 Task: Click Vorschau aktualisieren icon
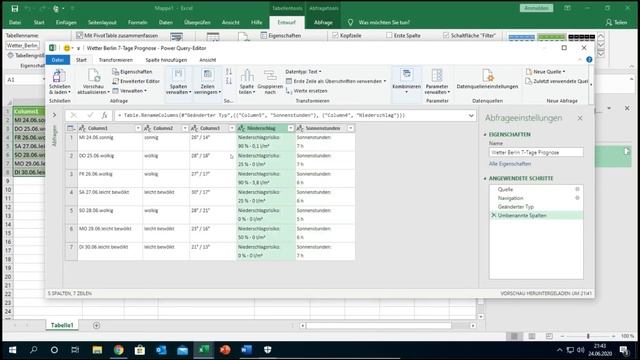point(93,76)
